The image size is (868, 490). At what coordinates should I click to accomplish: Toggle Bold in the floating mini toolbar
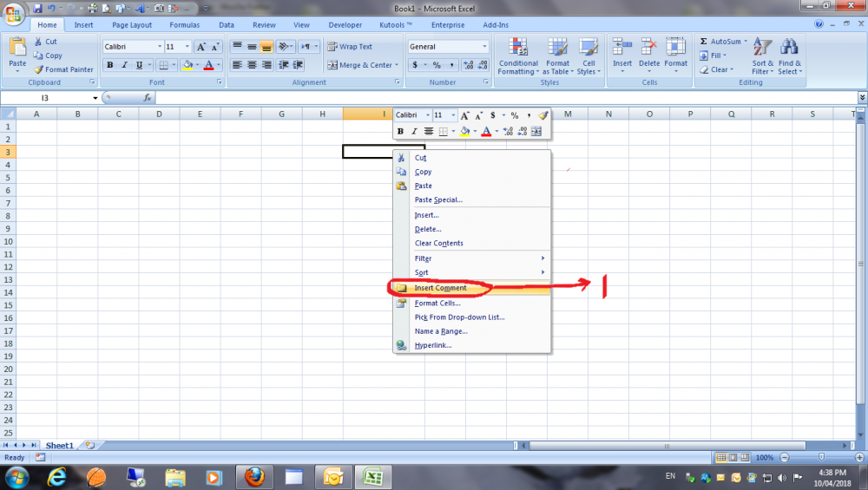[x=400, y=132]
